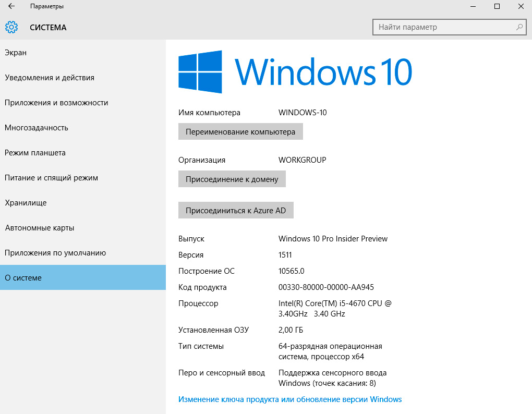
Task: Click the Windows logo image
Action: [200, 71]
